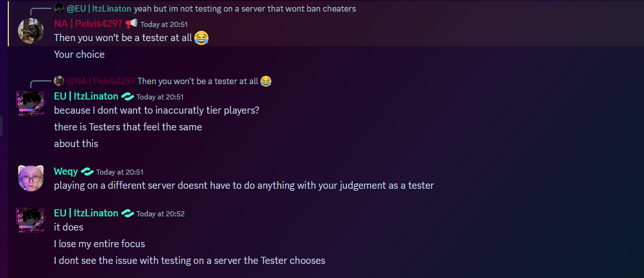Click ItzLinaton's role badge on the 20:52 message
This screenshot has height=278, width=644.
click(x=128, y=213)
